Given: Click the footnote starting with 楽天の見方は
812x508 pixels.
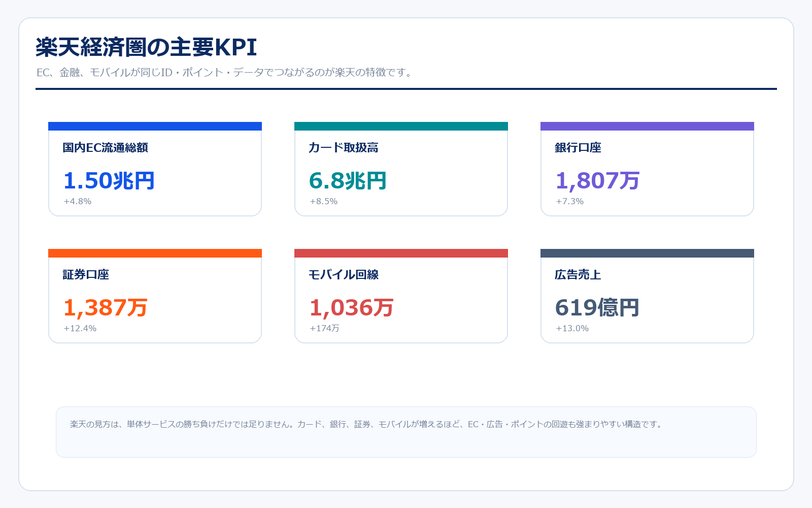Looking at the screenshot, I should tap(366, 424).
